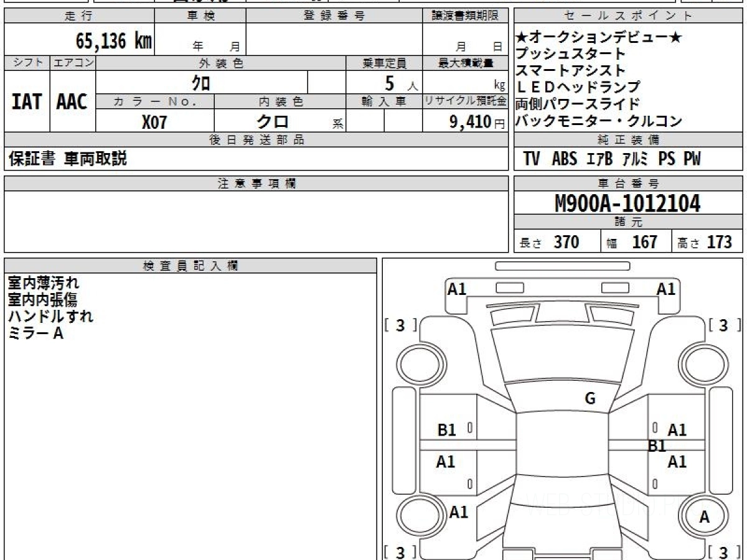Click the G mark on the windshield

pyautogui.click(x=590, y=399)
